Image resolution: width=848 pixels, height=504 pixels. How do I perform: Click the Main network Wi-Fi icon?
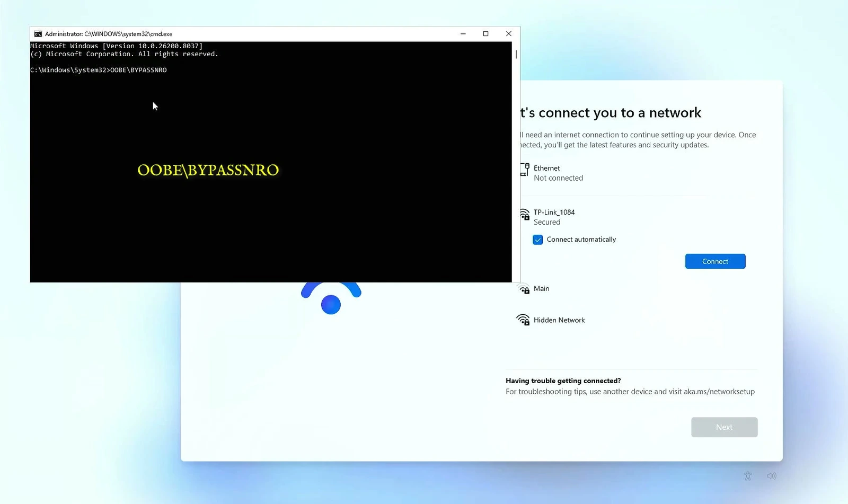tap(524, 289)
